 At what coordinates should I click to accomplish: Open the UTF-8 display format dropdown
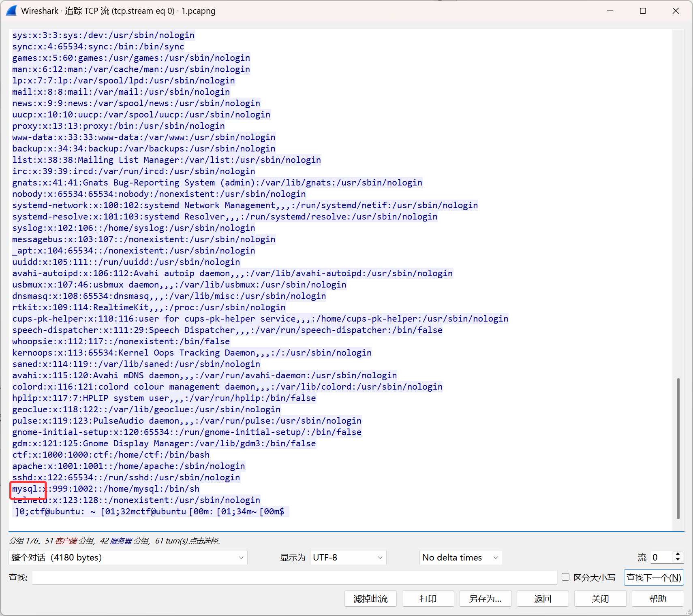(x=348, y=557)
